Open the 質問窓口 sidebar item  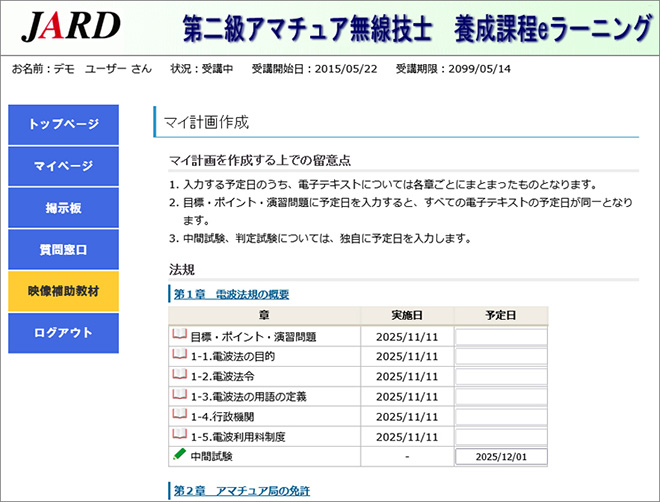pos(63,249)
